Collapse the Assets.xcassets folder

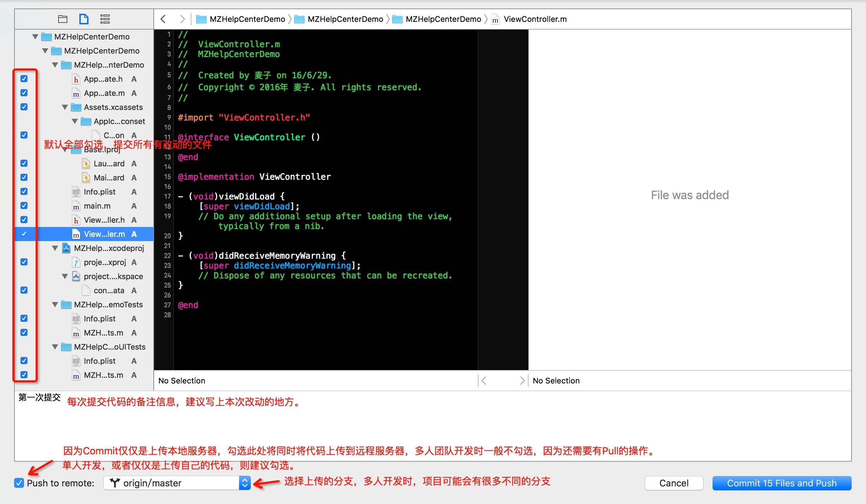click(65, 107)
